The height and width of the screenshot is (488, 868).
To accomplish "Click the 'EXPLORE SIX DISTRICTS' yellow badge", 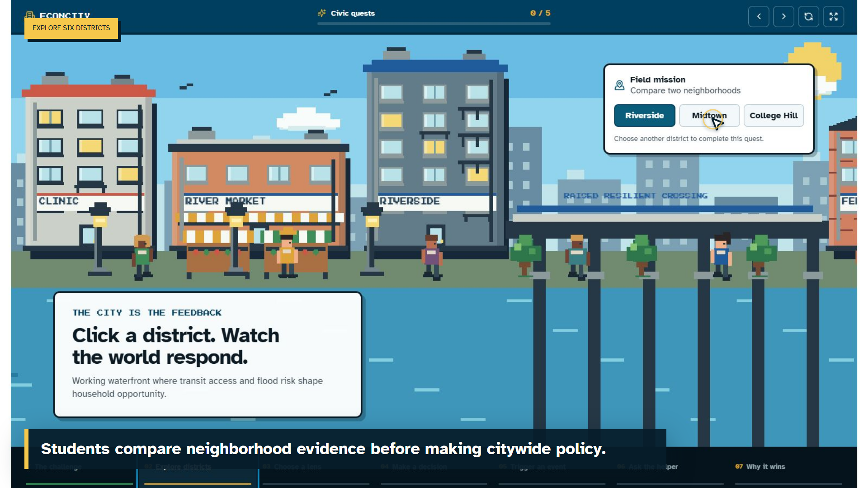I will pyautogui.click(x=71, y=28).
